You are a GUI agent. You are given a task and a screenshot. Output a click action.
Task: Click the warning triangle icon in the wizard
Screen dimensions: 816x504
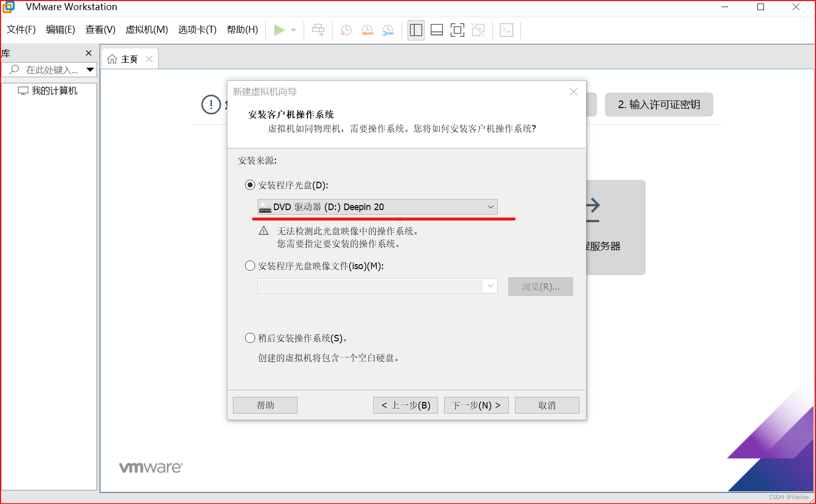point(264,231)
